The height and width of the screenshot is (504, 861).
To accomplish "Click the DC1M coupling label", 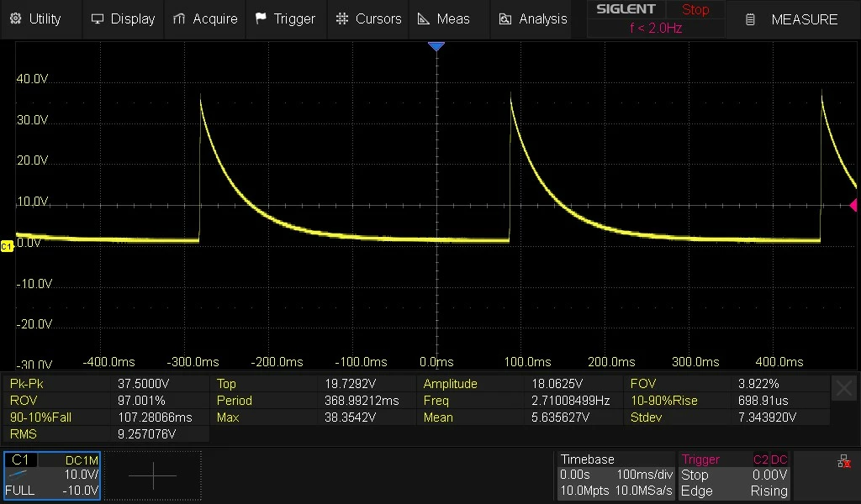I will coord(82,460).
